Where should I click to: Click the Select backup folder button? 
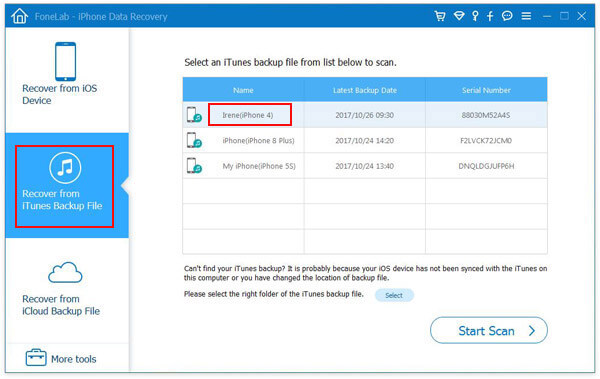(x=394, y=295)
